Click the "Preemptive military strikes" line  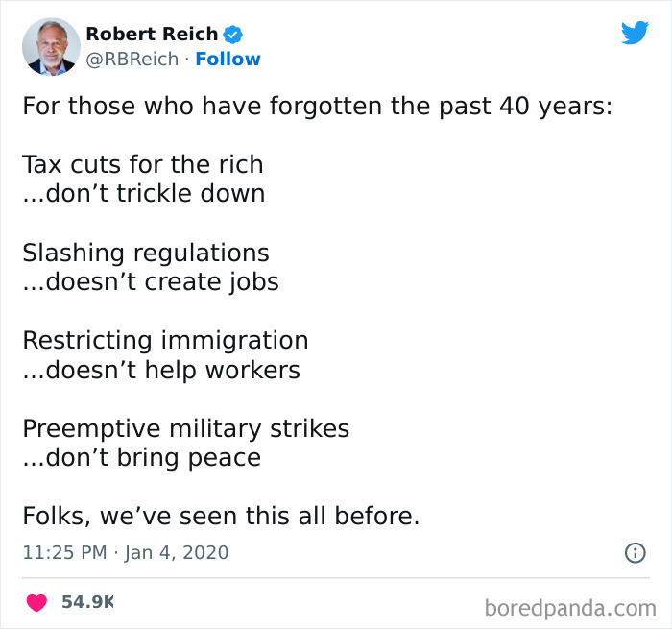tap(185, 428)
